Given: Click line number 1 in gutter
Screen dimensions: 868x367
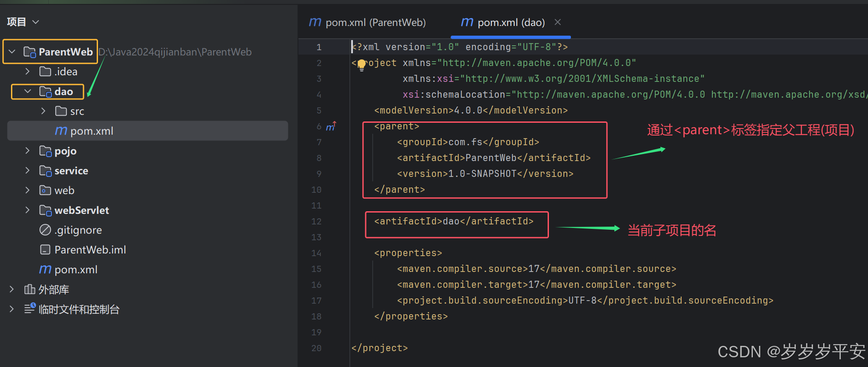Looking at the screenshot, I should (x=319, y=47).
